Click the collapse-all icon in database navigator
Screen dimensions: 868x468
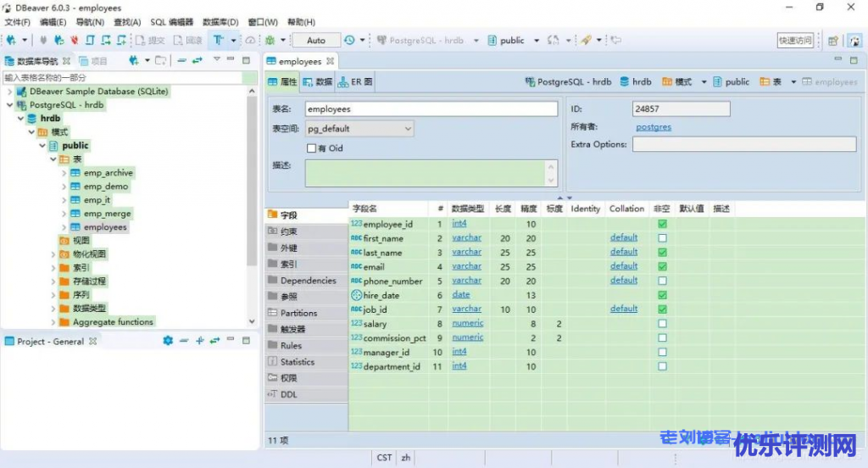pyautogui.click(x=181, y=60)
